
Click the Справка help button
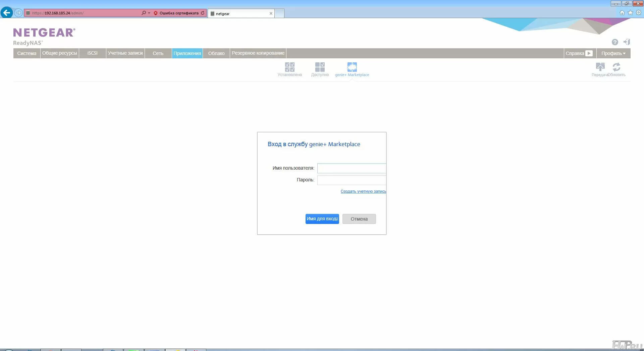click(579, 53)
